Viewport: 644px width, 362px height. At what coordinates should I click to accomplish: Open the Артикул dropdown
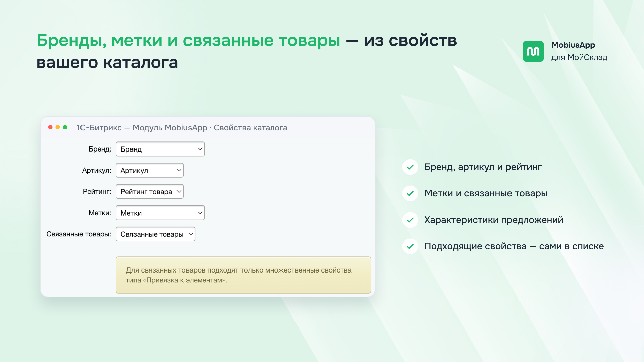[x=150, y=170]
